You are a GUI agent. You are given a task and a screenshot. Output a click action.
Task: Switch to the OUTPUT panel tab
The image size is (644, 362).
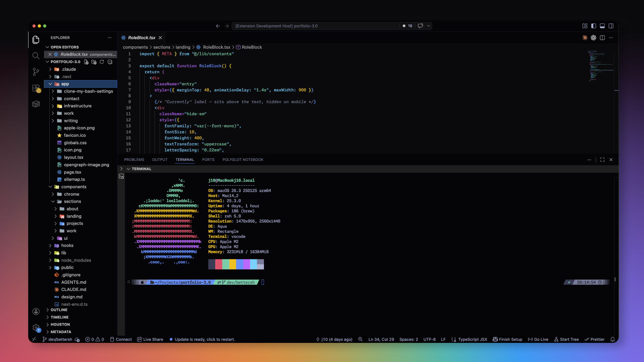click(160, 160)
